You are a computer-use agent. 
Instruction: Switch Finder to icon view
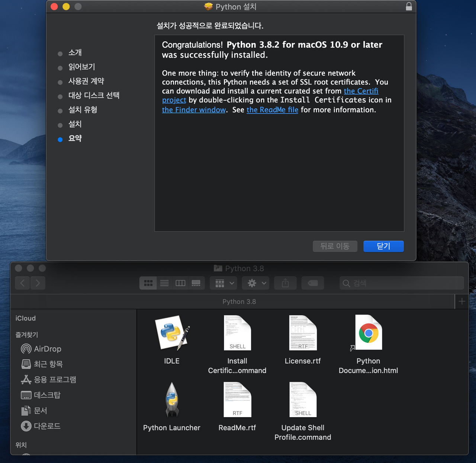click(148, 283)
